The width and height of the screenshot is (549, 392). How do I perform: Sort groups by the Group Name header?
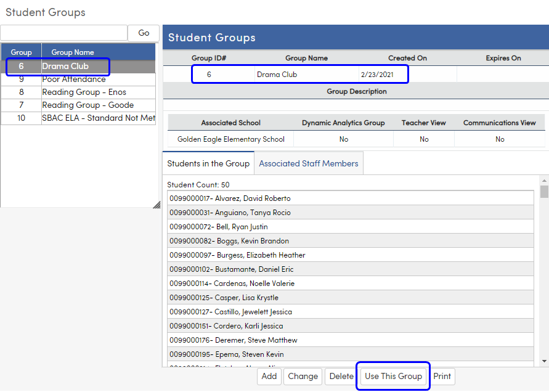[72, 52]
